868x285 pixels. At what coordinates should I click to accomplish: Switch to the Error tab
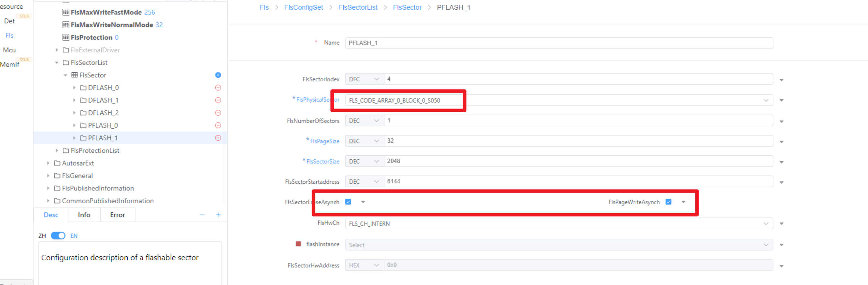(x=117, y=215)
